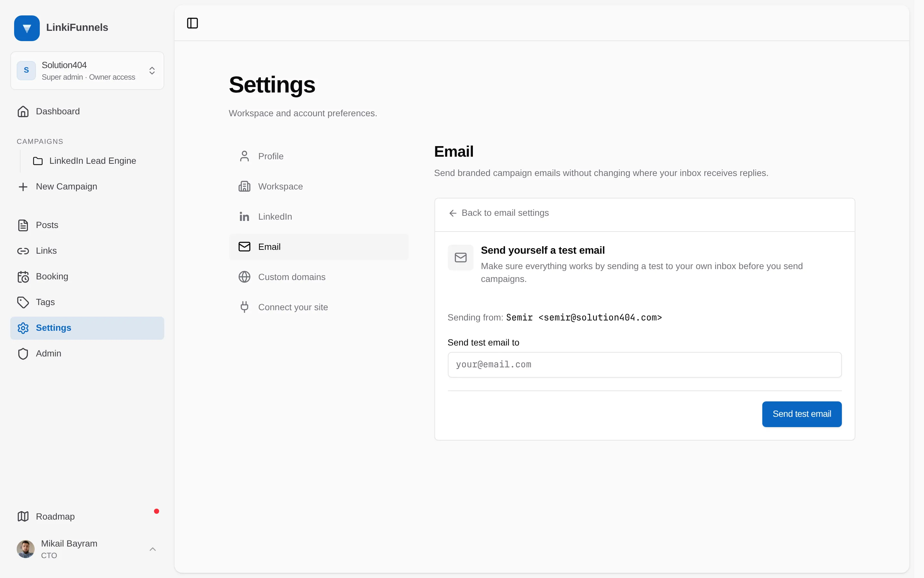Click the Tags icon

click(23, 302)
